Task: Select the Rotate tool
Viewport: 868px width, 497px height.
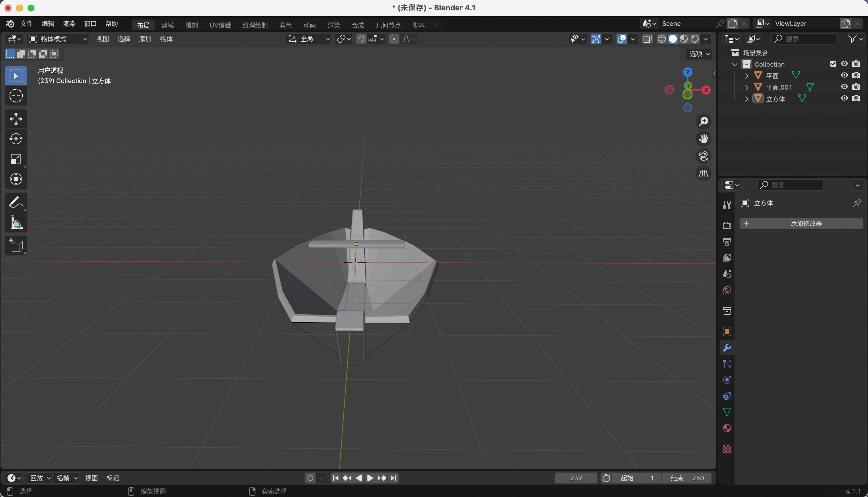Action: click(x=16, y=139)
